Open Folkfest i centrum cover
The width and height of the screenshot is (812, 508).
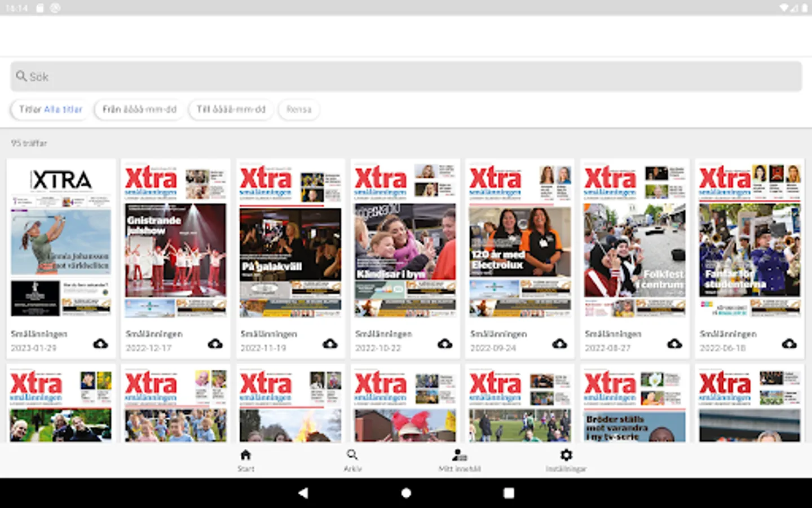(635, 241)
